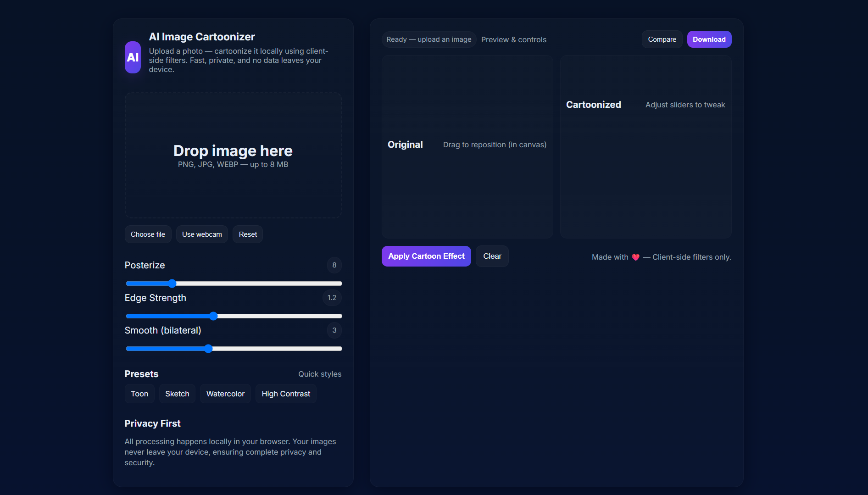Click the Smooth (bilateral) slider handle
The height and width of the screenshot is (495, 868).
click(208, 349)
